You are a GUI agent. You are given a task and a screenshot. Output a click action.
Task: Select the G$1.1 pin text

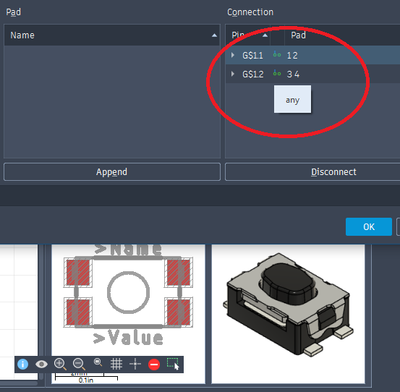pos(253,55)
